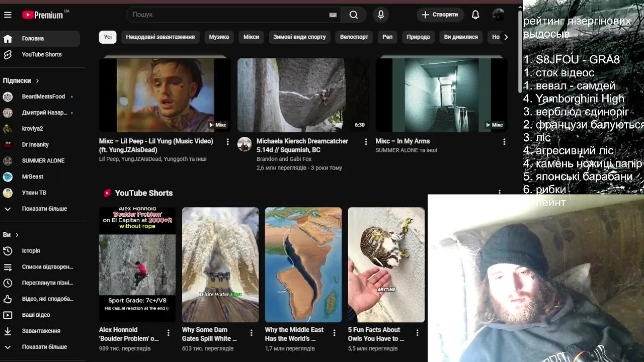Open Ваші відео page

point(40,315)
